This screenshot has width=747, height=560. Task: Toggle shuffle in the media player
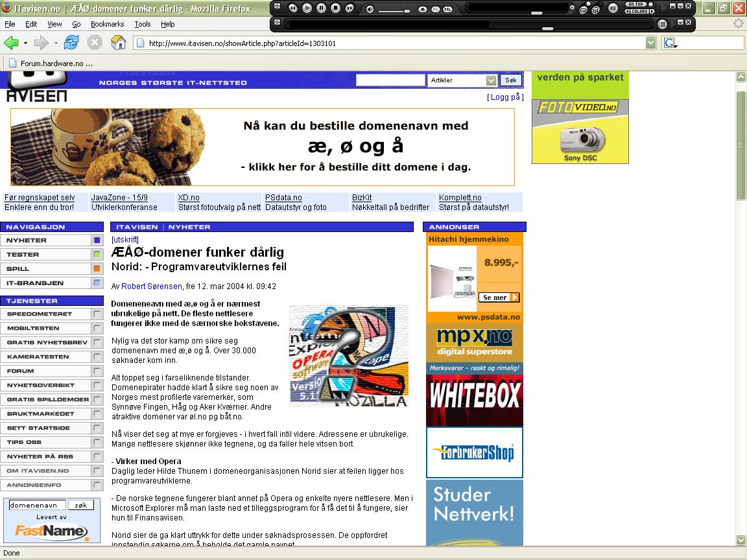tap(595, 10)
